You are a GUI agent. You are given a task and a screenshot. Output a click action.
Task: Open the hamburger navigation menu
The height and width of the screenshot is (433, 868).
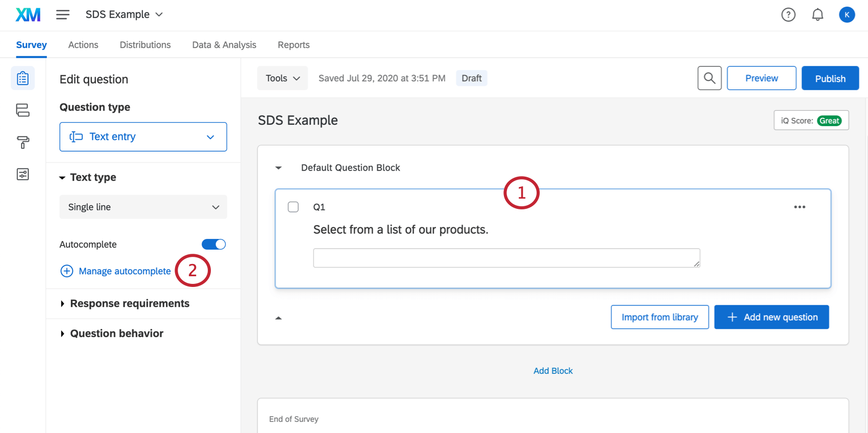coord(63,15)
